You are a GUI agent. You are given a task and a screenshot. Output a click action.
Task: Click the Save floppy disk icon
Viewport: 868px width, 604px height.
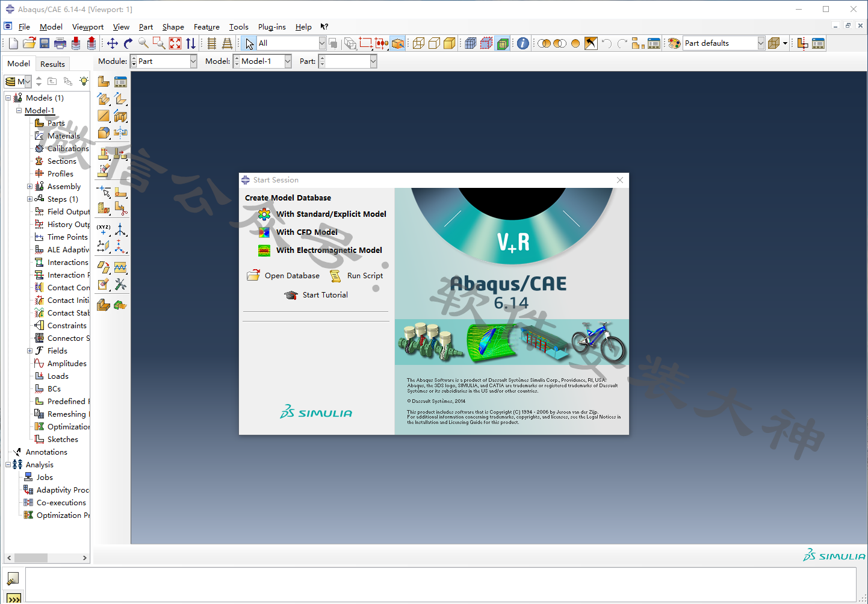[45, 43]
